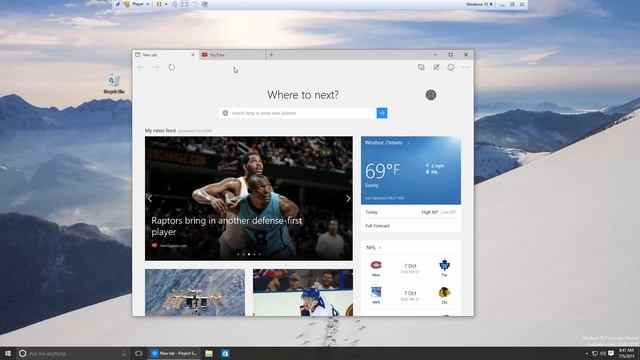Open the More actions ellipsis menu
This screenshot has width=640, height=360.
click(466, 67)
